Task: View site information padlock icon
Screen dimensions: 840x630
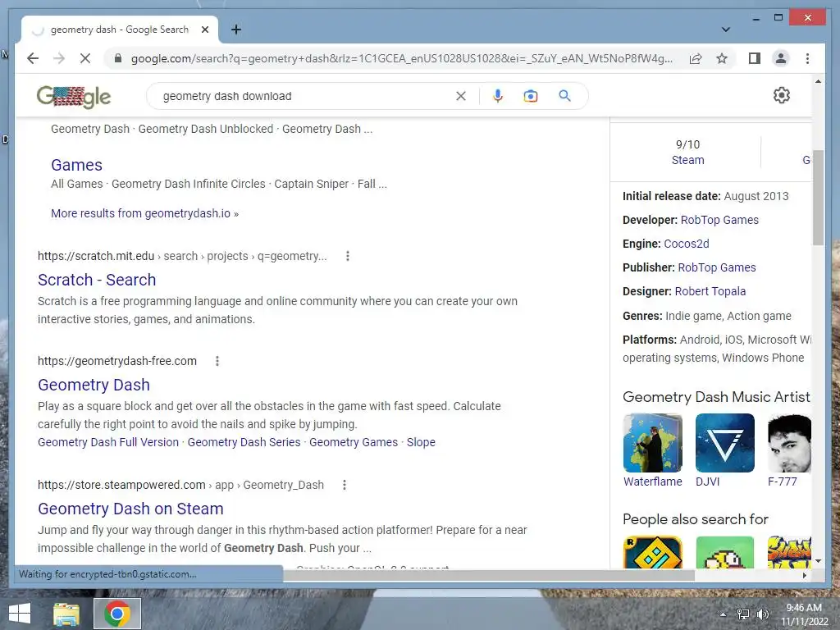Action: coord(118,58)
